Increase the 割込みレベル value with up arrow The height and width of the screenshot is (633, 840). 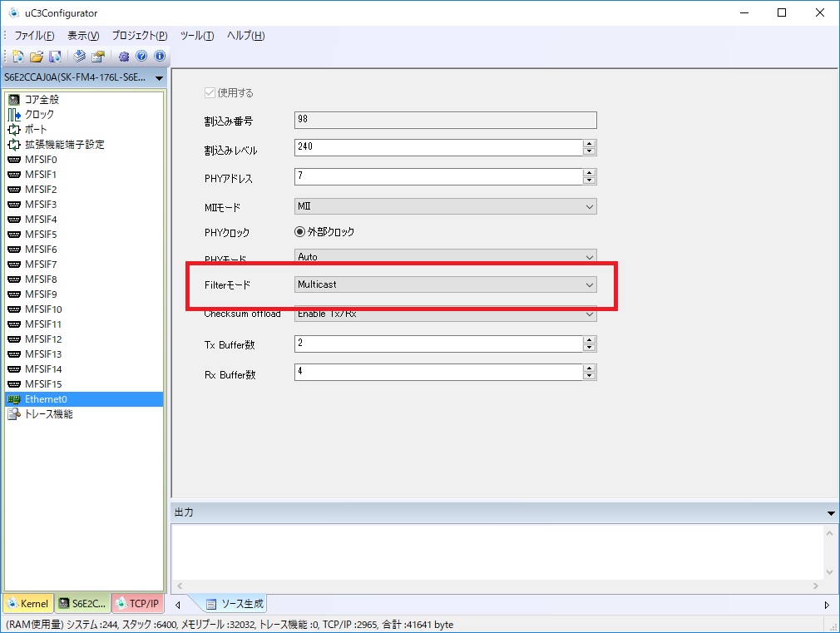coord(590,143)
